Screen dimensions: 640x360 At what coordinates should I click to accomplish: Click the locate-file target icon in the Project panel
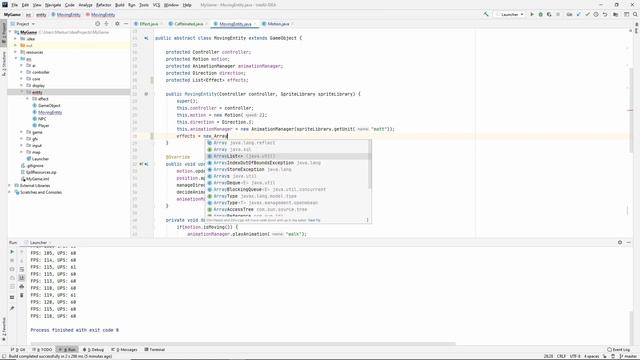point(98,24)
